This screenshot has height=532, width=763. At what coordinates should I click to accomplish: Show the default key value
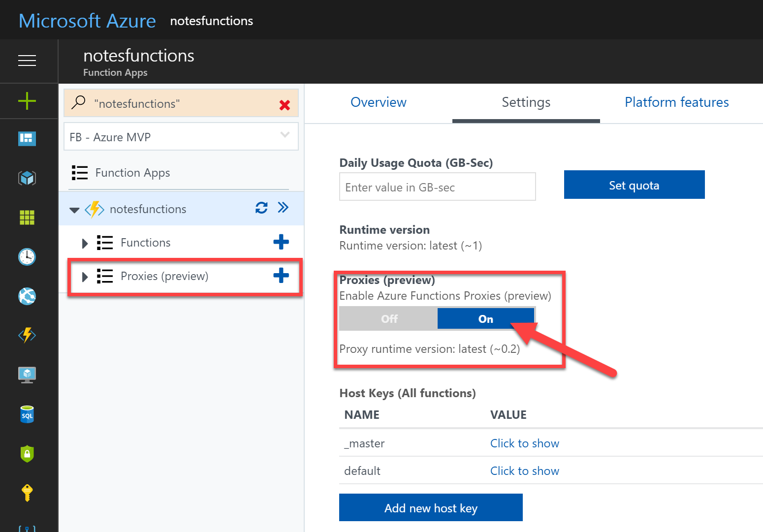coord(525,471)
